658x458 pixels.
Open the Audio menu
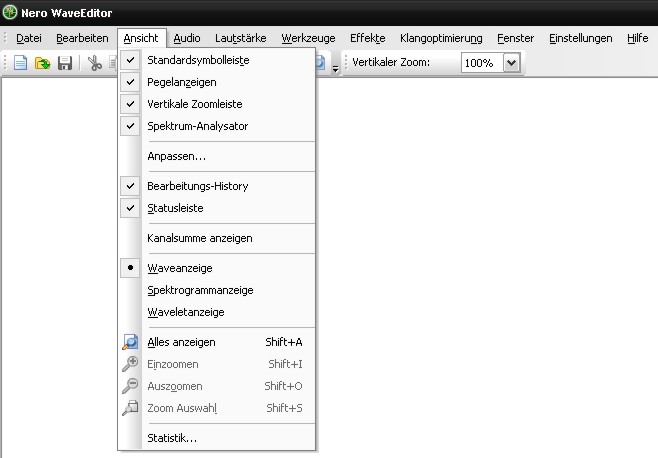187,38
